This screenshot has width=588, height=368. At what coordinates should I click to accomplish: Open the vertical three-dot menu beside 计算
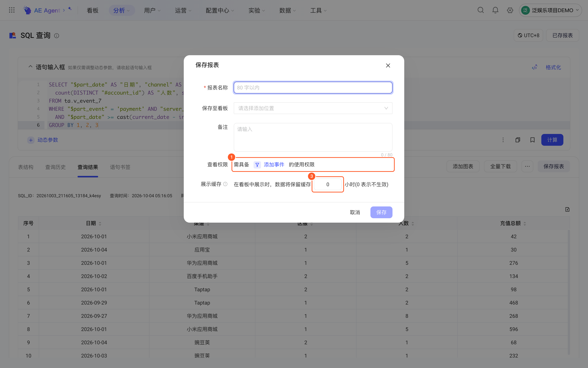point(503,140)
